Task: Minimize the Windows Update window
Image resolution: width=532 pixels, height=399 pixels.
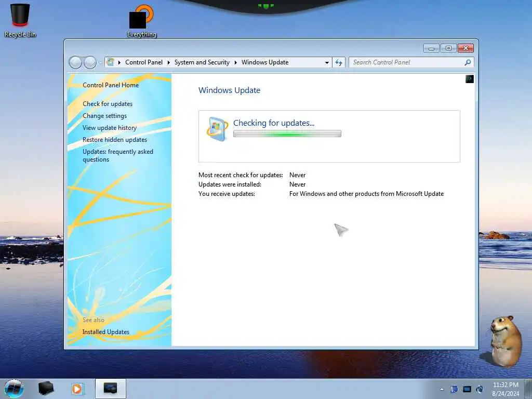Action: 431,48
